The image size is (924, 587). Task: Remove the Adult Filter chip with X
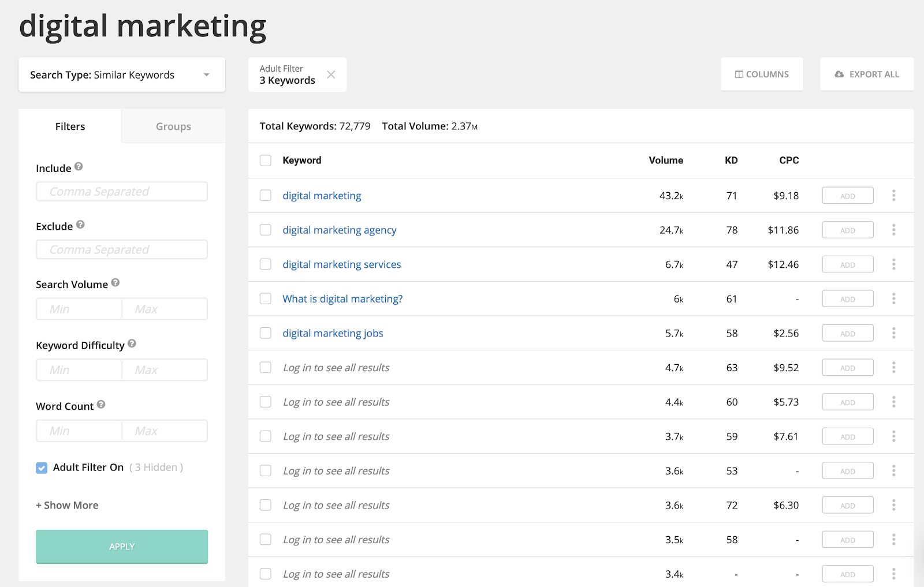coord(331,74)
